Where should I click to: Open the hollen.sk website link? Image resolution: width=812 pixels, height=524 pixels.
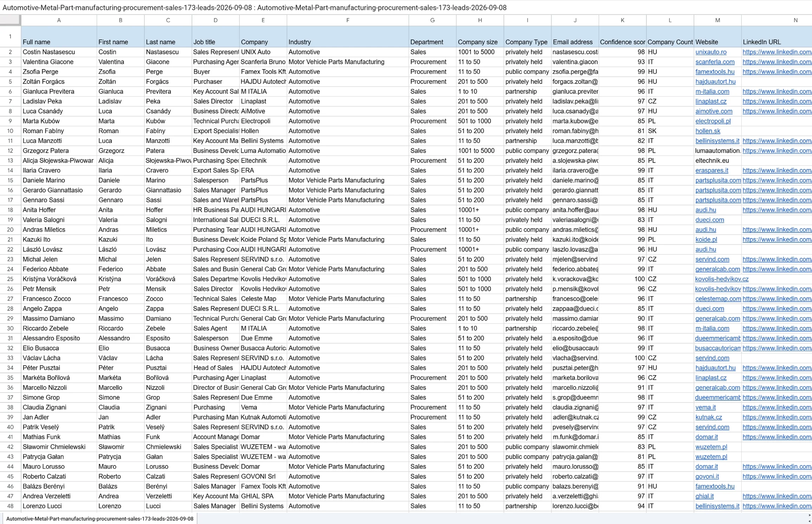[708, 131]
